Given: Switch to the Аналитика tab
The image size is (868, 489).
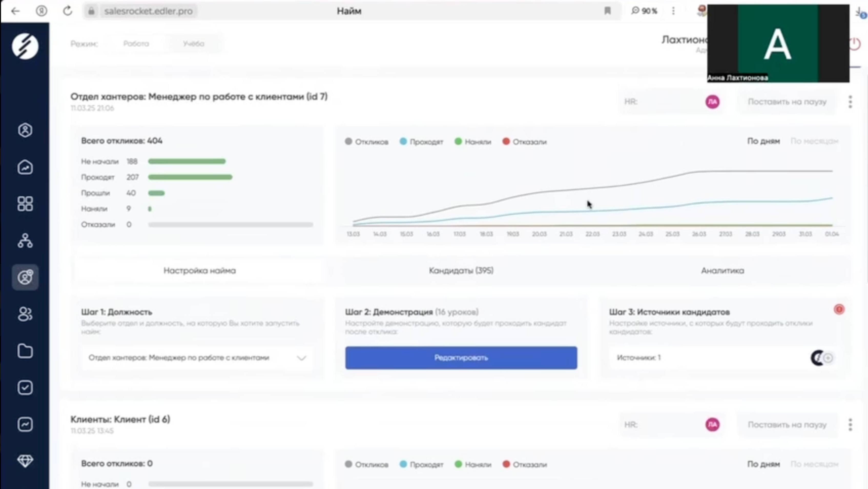Looking at the screenshot, I should coord(722,271).
